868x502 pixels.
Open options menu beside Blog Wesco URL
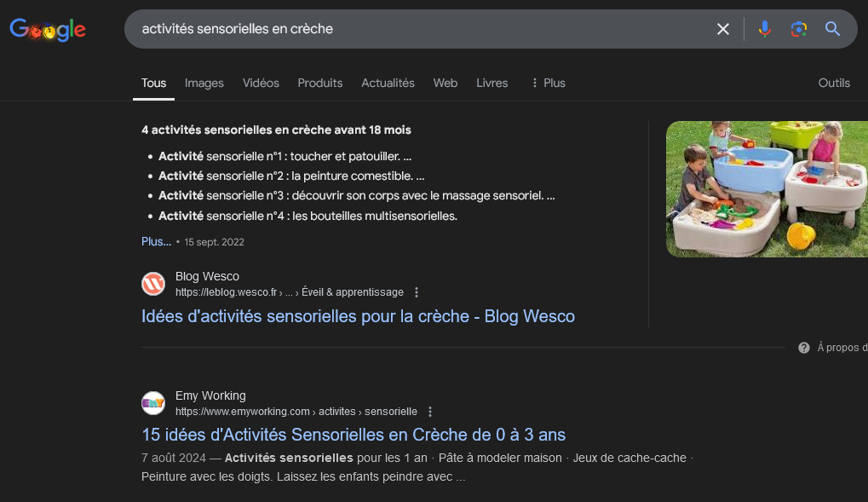click(417, 292)
